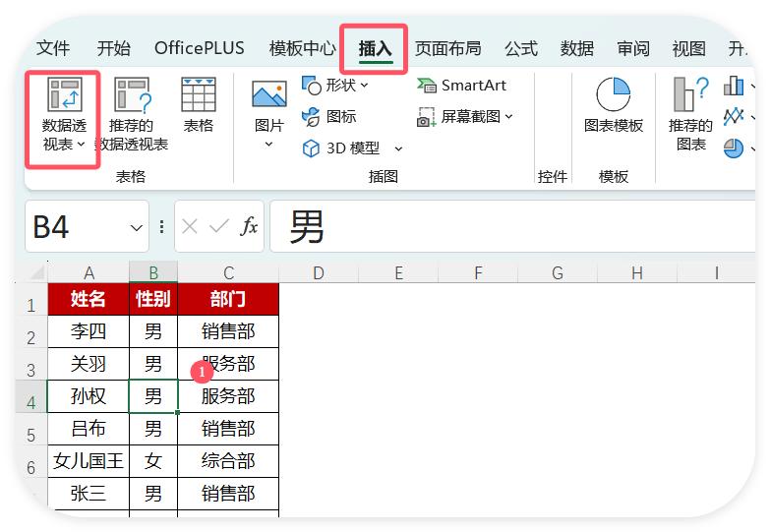Open the OfficePLUS tab
This screenshot has width=770, height=532.
pyautogui.click(x=199, y=48)
